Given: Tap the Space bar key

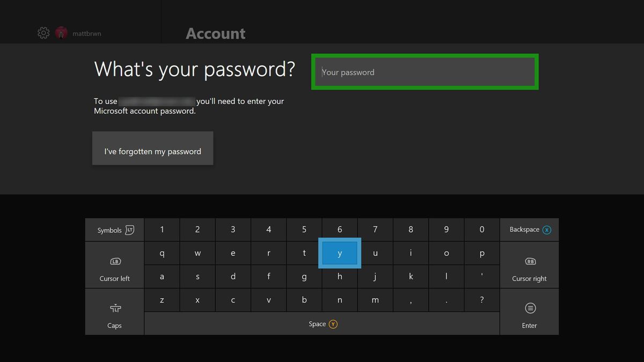Looking at the screenshot, I should pyautogui.click(x=322, y=324).
